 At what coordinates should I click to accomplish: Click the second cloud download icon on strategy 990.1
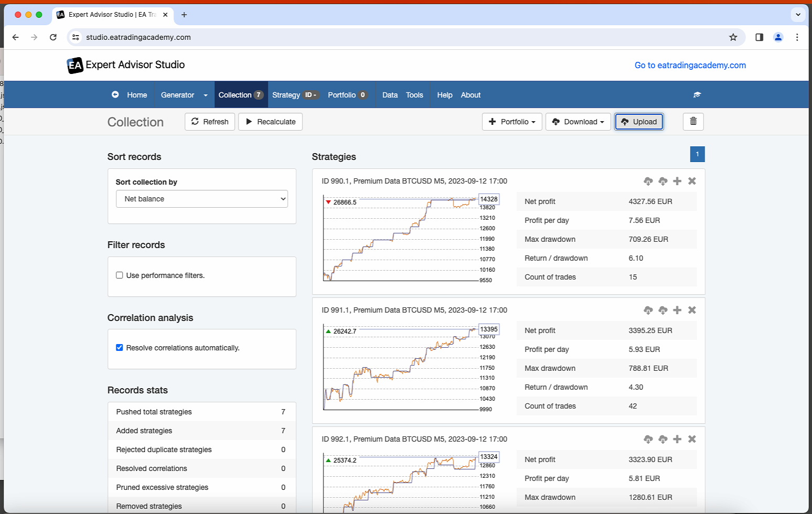(663, 181)
